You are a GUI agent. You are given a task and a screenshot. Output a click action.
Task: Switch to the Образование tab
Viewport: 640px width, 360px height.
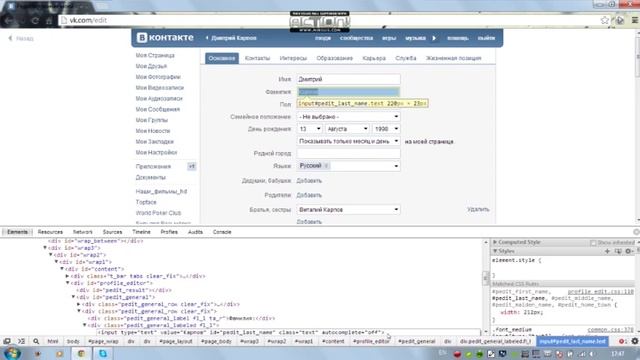tap(335, 58)
